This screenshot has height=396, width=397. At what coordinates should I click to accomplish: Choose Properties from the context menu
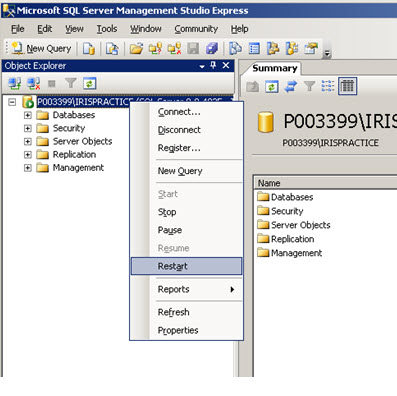[187, 330]
